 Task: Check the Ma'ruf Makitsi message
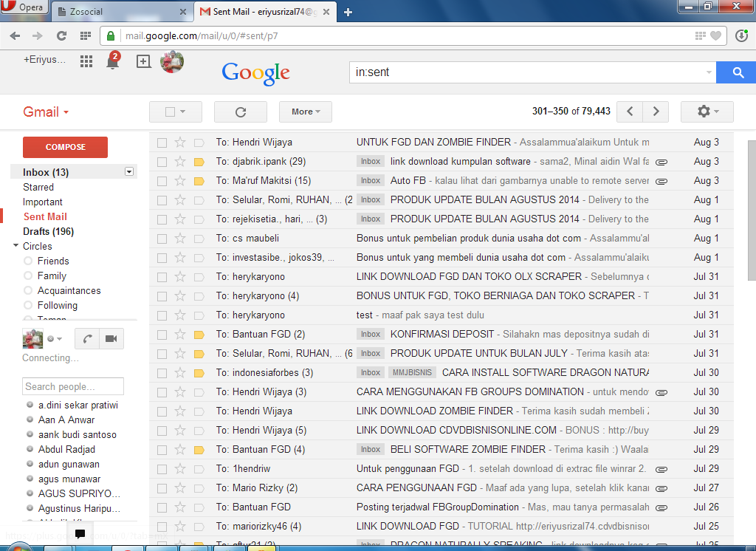pyautogui.click(x=162, y=181)
